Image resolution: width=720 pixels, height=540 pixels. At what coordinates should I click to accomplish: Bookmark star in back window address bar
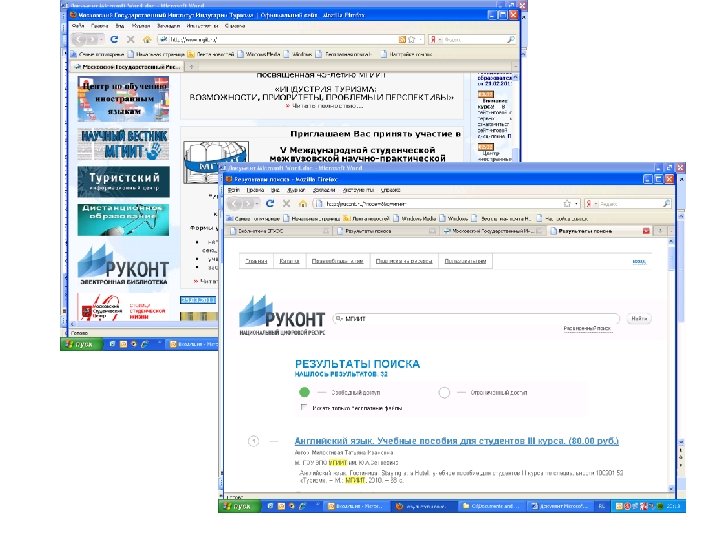411,39
